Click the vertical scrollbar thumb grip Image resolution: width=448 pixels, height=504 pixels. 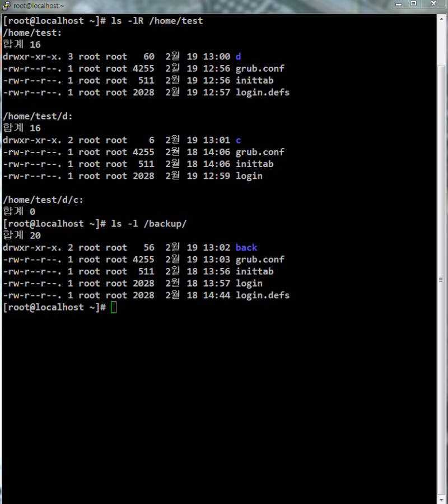click(x=441, y=280)
